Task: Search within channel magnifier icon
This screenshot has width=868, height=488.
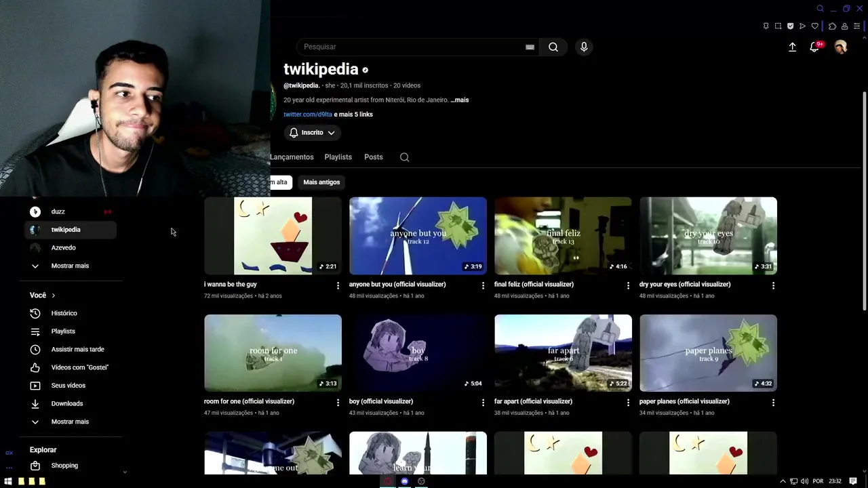Action: pos(404,157)
